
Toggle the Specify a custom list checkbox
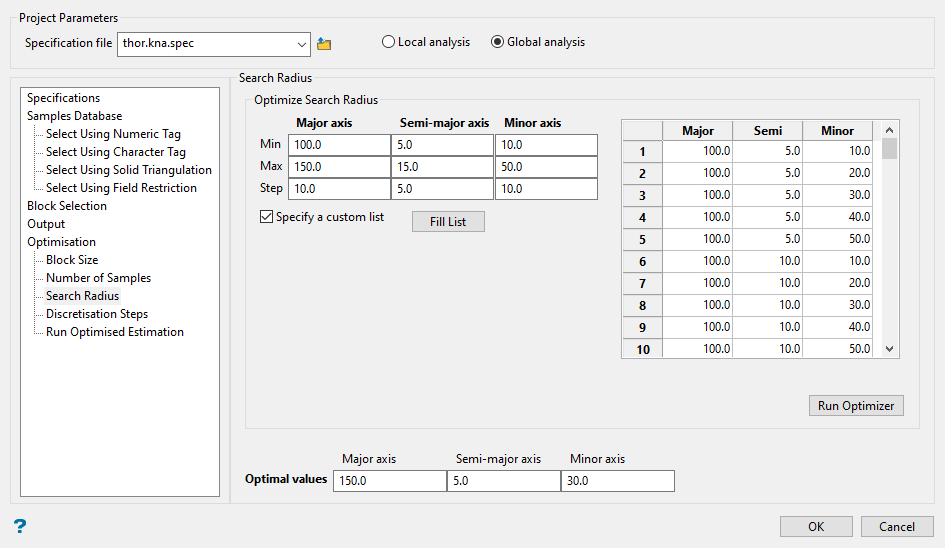[266, 217]
